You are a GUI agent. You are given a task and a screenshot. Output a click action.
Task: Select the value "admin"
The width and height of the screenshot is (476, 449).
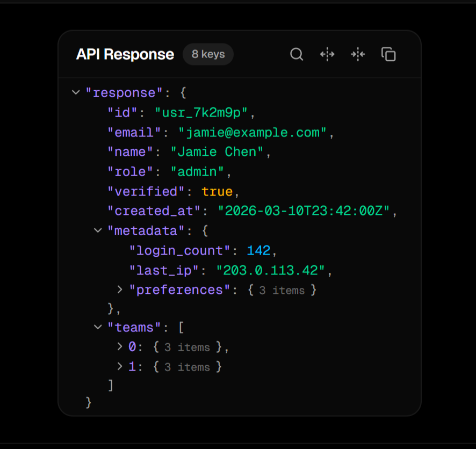point(197,172)
